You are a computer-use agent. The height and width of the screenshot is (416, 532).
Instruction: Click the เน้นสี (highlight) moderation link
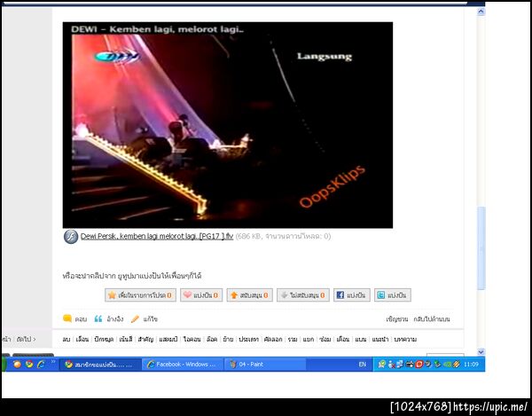coord(126,339)
